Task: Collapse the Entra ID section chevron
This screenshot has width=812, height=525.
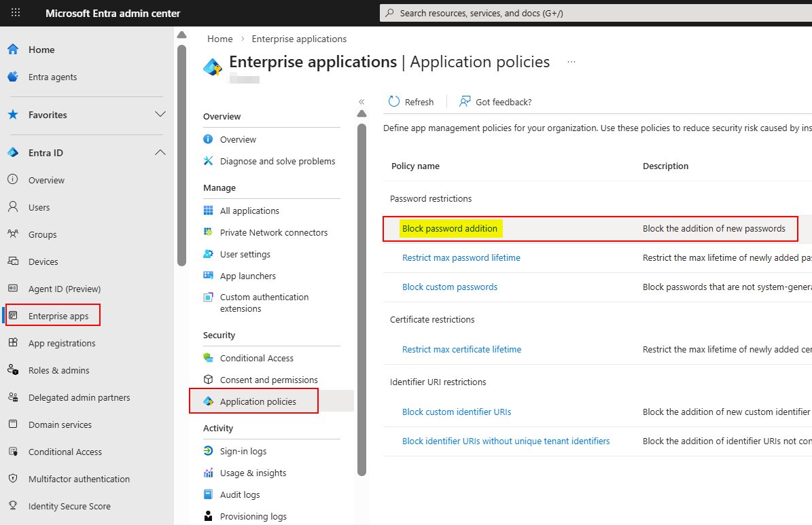Action: pos(160,153)
